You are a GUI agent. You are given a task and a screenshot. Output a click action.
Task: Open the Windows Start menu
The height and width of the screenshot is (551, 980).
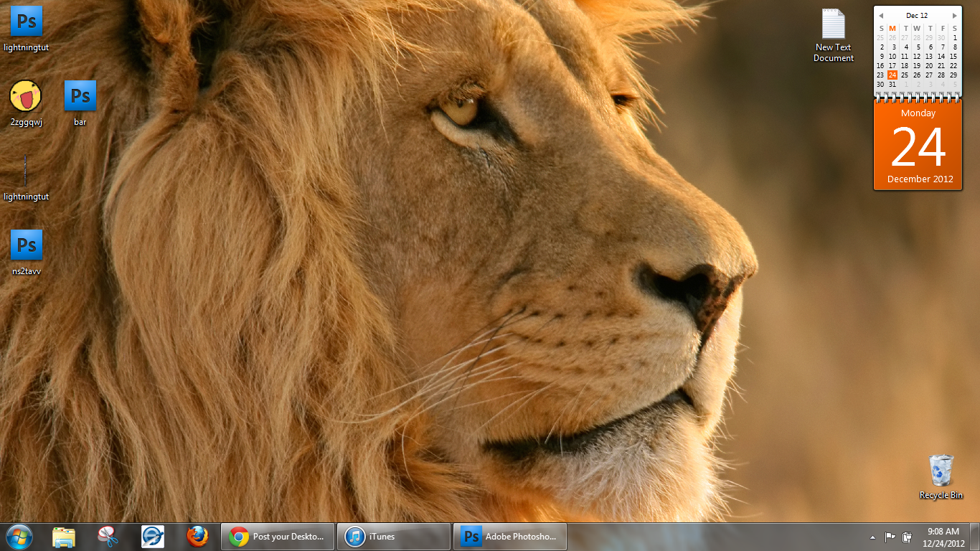19,537
